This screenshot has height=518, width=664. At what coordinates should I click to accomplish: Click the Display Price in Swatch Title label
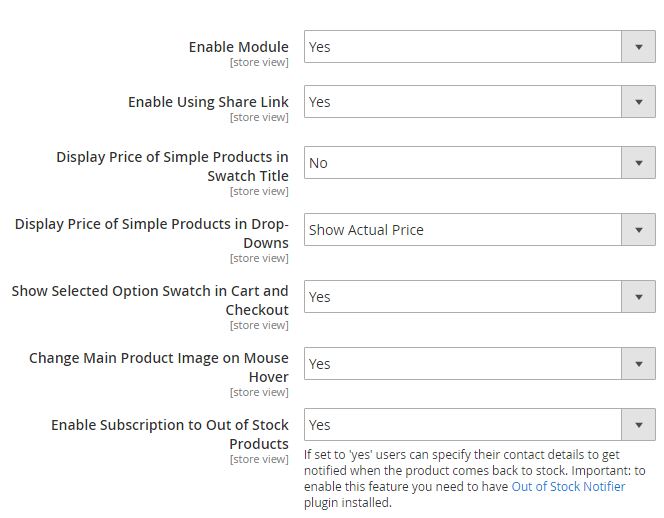(x=172, y=166)
